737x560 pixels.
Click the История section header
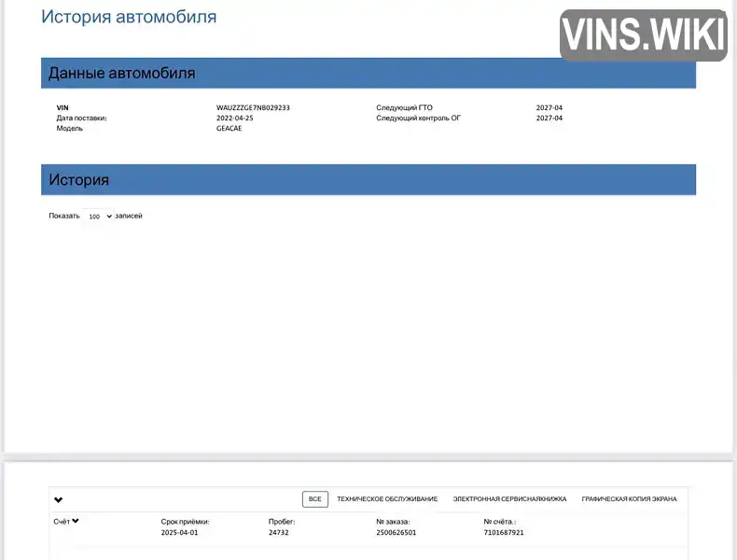pos(368,179)
